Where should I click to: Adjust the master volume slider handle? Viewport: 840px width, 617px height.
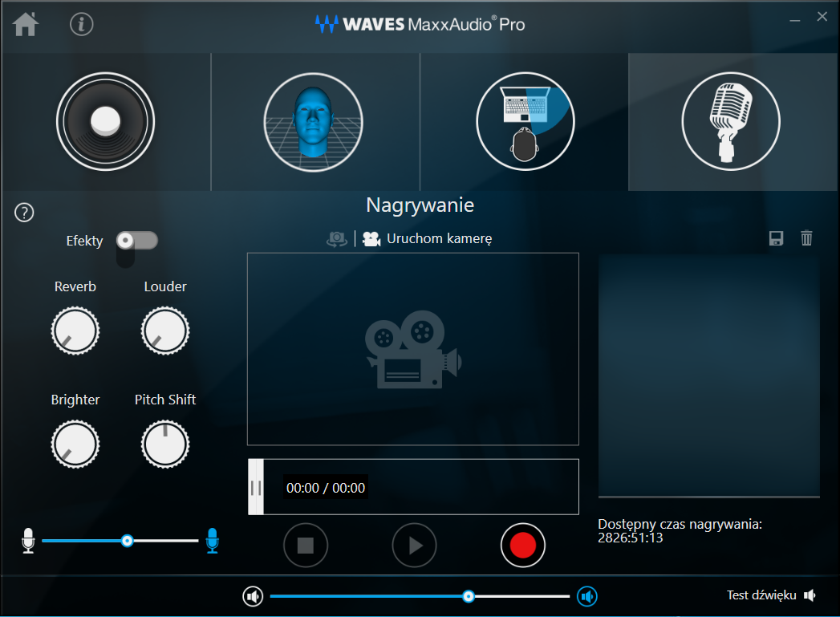pyautogui.click(x=469, y=596)
